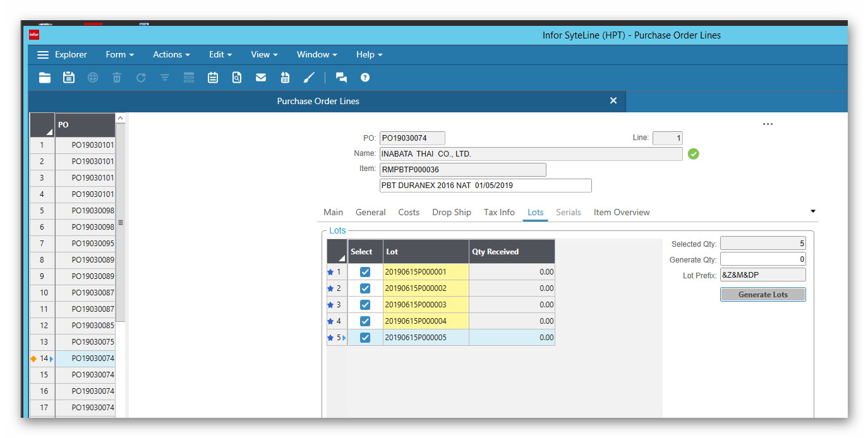Open the hidden tabs overflow arrow
Image resolution: width=868 pixels, height=438 pixels.
(812, 211)
